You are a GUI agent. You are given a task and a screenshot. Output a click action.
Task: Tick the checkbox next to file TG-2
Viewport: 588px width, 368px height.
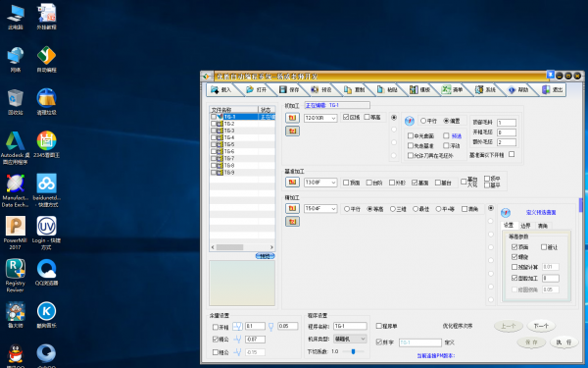pyautogui.click(x=214, y=124)
